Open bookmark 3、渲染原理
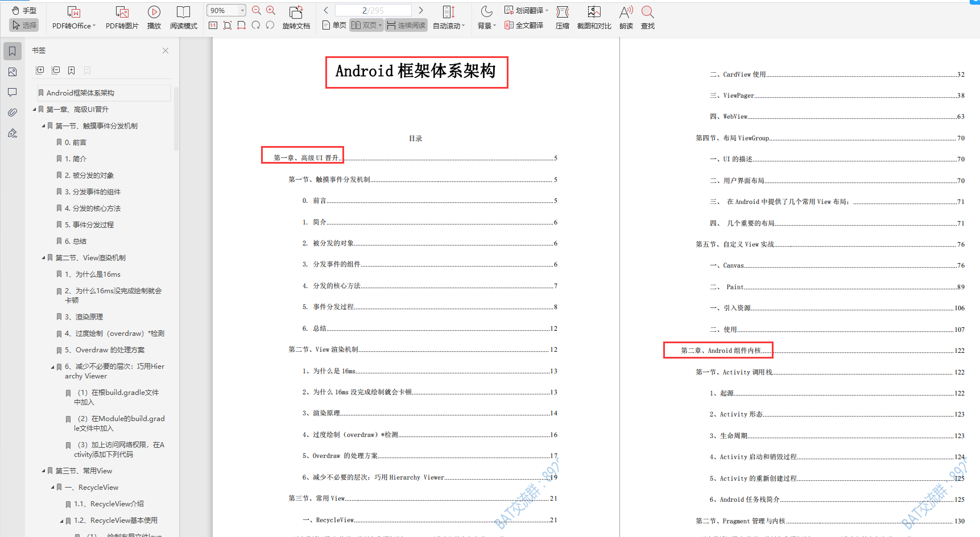This screenshot has height=537, width=980. (x=80, y=317)
